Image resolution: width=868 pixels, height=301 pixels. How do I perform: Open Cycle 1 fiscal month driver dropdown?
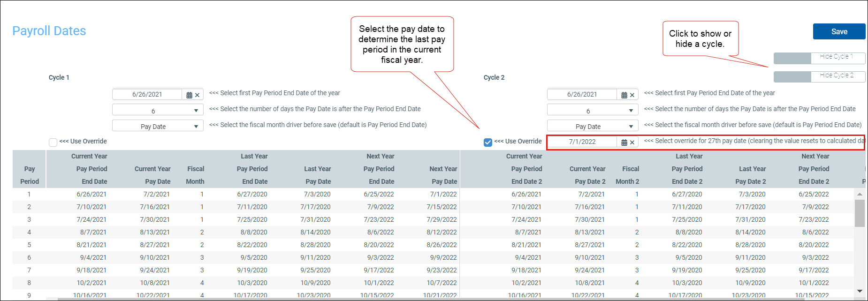tap(196, 127)
